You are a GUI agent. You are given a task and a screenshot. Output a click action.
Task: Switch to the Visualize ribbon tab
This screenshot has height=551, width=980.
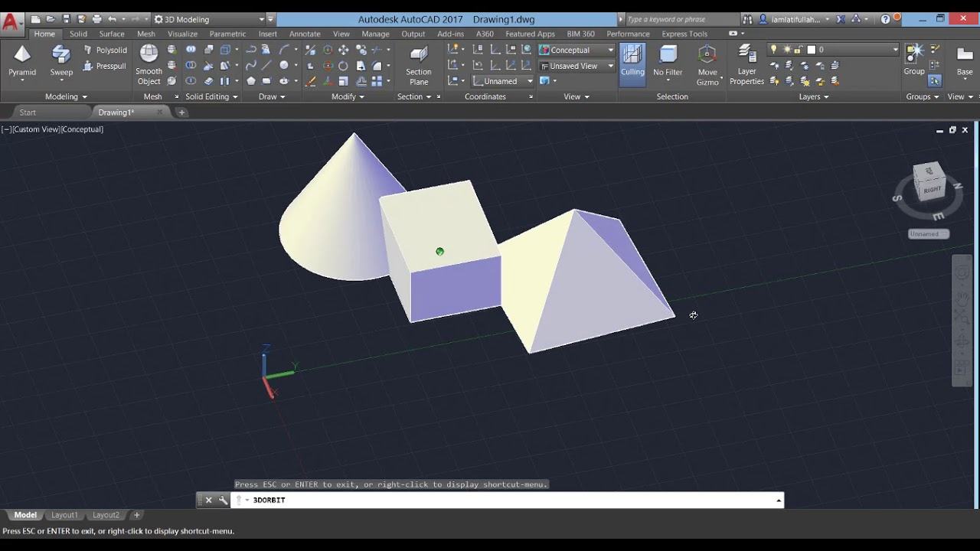(x=182, y=34)
